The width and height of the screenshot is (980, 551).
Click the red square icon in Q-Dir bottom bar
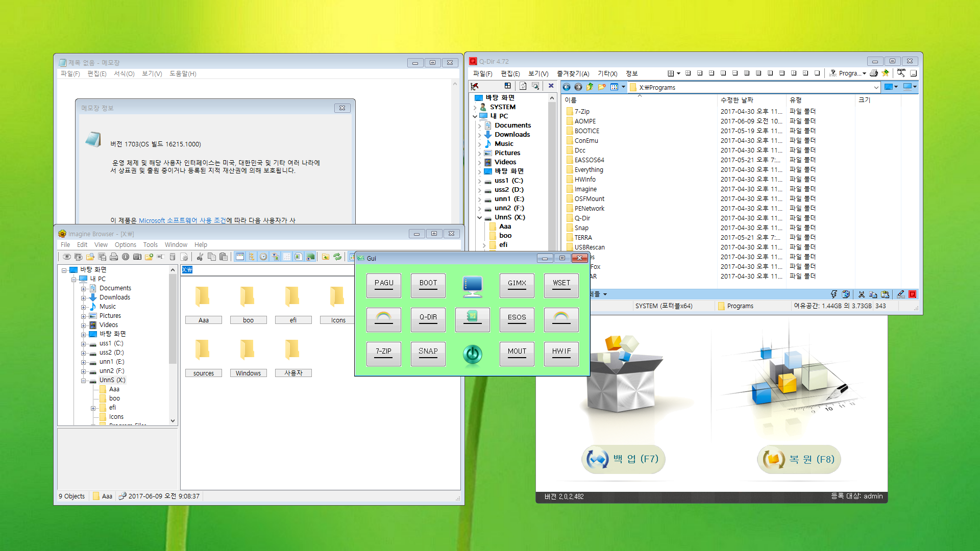tap(913, 294)
